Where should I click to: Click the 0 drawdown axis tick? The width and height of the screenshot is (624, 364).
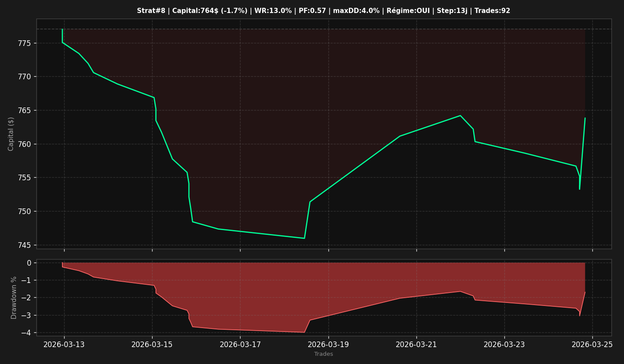[x=29, y=263]
